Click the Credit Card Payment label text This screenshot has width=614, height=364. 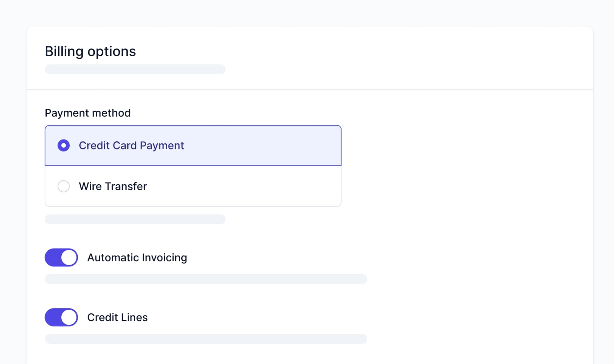(x=131, y=146)
